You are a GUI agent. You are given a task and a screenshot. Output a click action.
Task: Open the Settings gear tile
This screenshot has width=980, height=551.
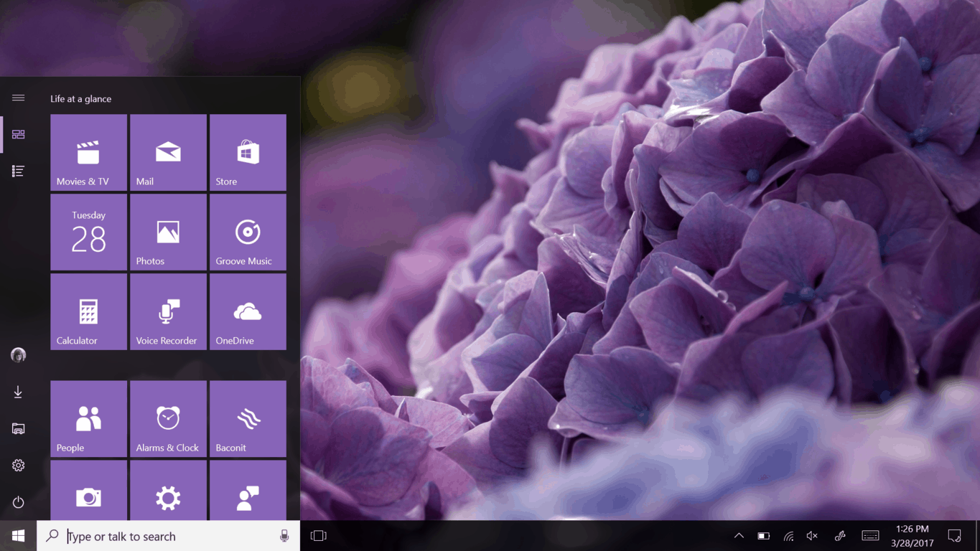pyautogui.click(x=169, y=491)
